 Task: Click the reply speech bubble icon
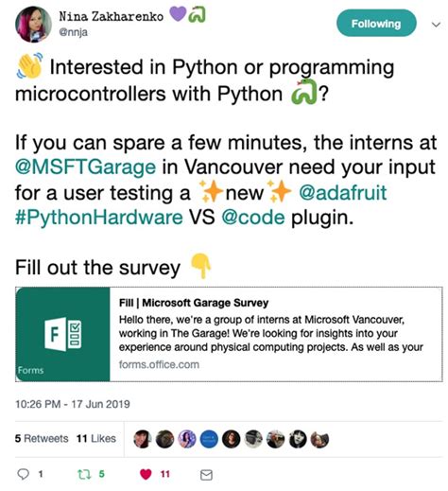pyautogui.click(x=23, y=474)
